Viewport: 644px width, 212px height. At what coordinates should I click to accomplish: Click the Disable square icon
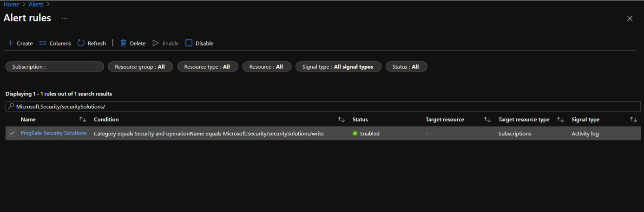[x=189, y=43]
